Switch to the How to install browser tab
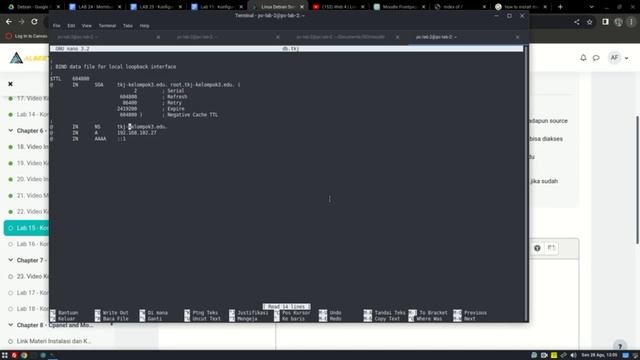Screen dimensions: 640x360 (x=521, y=7)
